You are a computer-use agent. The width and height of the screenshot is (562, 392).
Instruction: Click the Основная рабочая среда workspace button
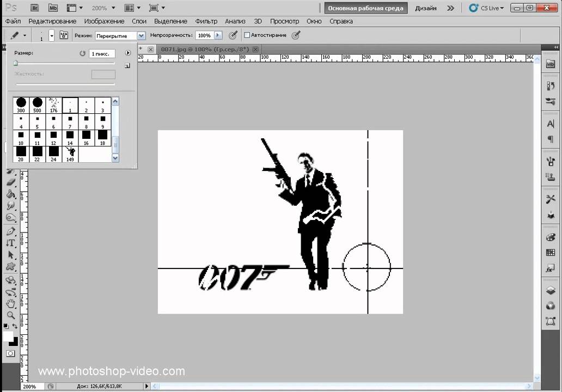coord(365,8)
